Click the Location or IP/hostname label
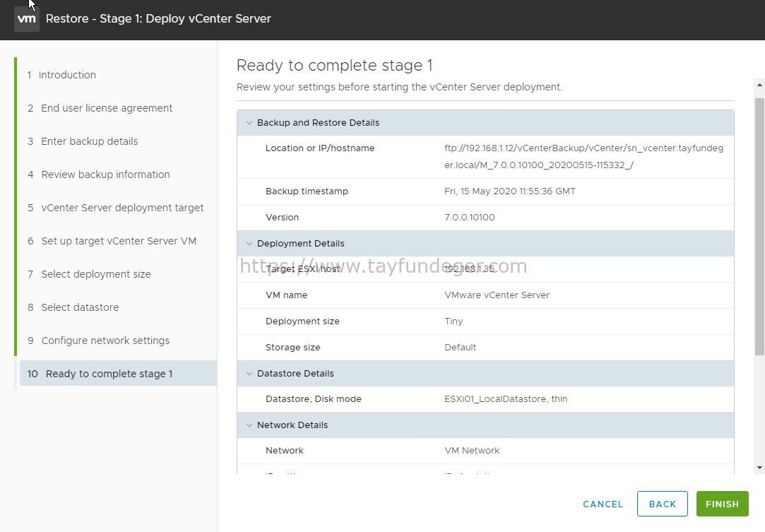Image resolution: width=765 pixels, height=532 pixels. [319, 148]
